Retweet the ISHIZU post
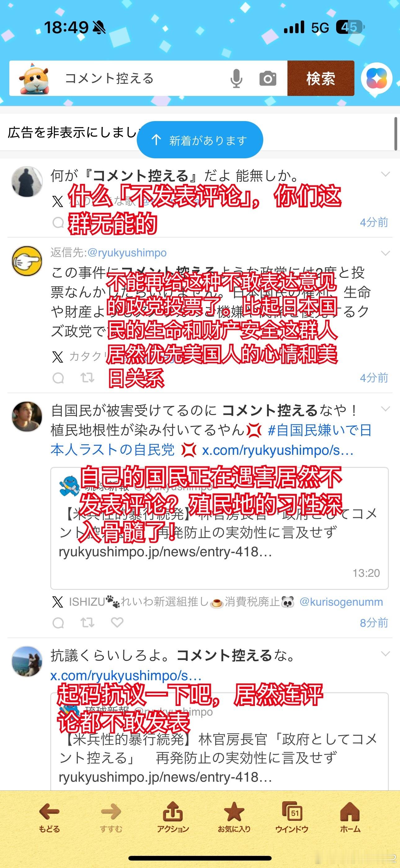400x868 pixels. (87, 622)
